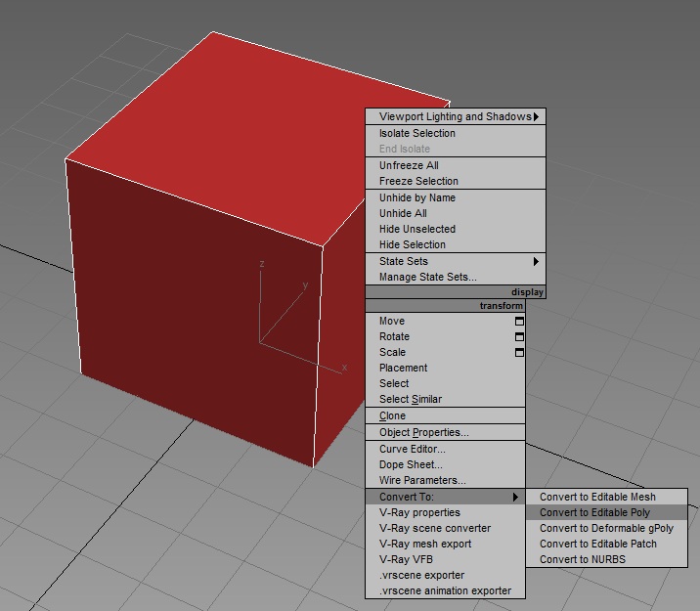Open V-Ray properties
Screen dimensions: 700x611
[445, 512]
